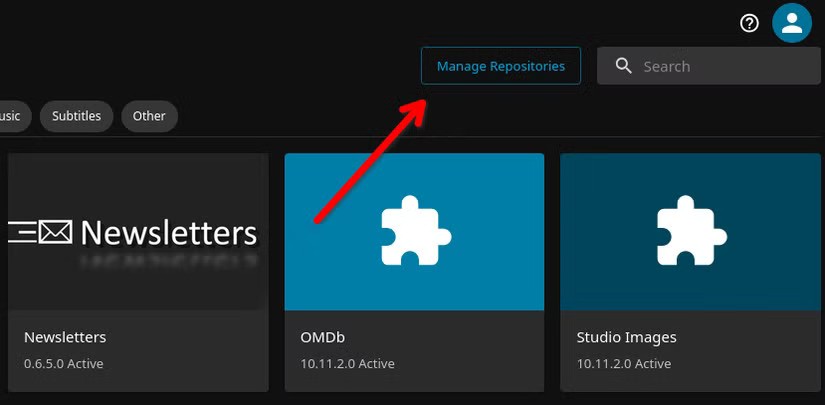The height and width of the screenshot is (405, 825).
Task: Filter plugins by Subtitles category
Action: tap(77, 116)
